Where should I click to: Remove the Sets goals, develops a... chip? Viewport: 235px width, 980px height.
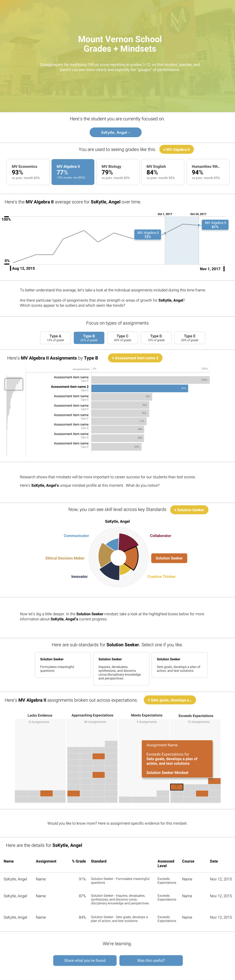click(x=170, y=700)
